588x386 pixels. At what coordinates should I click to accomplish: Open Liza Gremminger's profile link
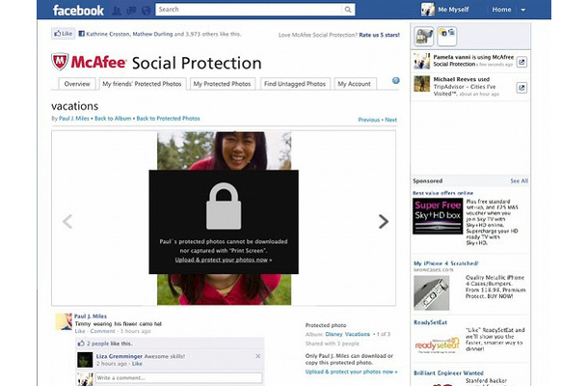coord(120,356)
